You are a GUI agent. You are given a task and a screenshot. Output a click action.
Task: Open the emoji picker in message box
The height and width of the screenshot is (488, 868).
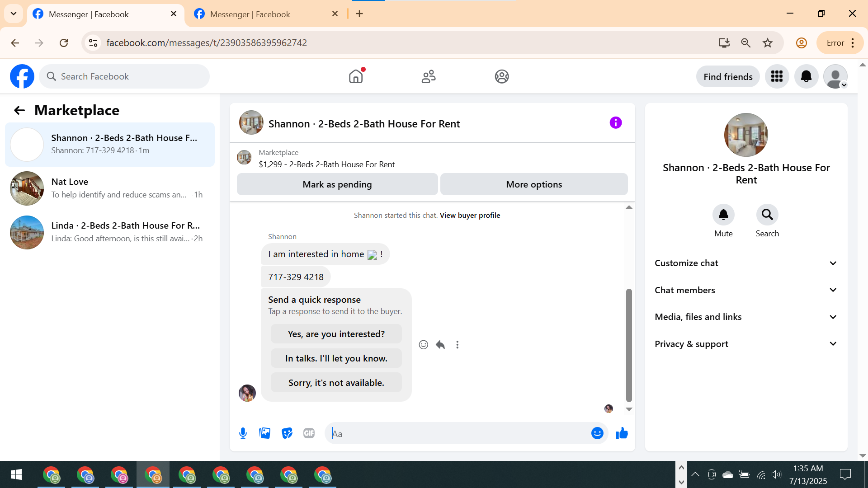[x=597, y=433]
